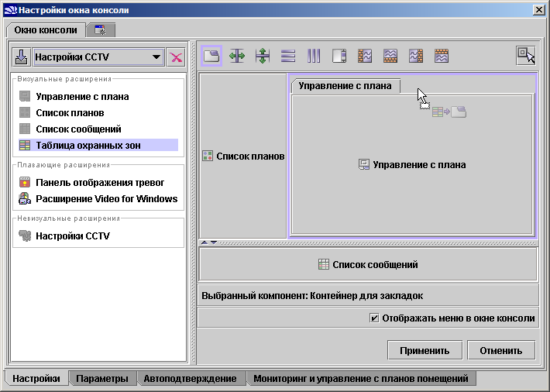Open the Окно консоли tab

pyautogui.click(x=46, y=30)
